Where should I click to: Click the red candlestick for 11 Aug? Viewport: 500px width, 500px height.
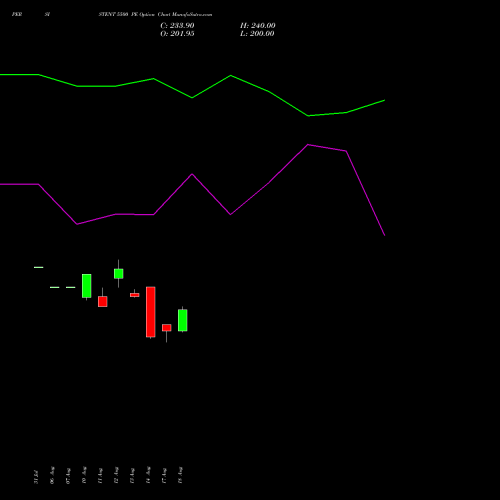[x=103, y=301]
